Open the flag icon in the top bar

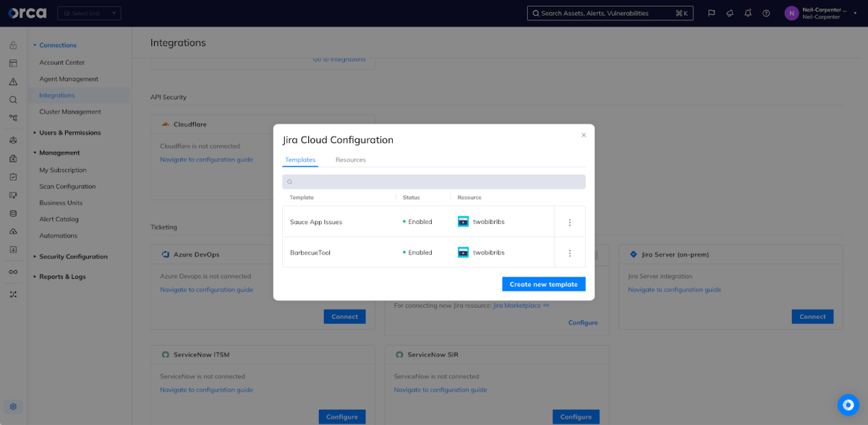711,13
